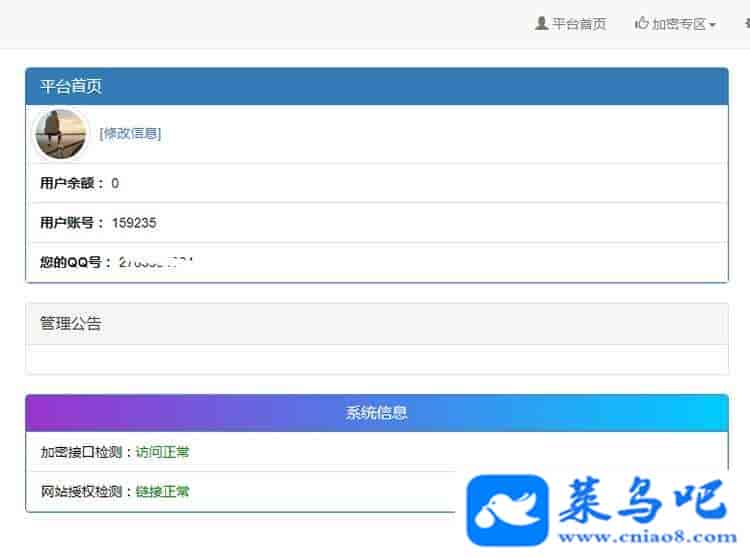Click the user icon beside 平台首页 in navbar
The image size is (750, 558).
[x=541, y=23]
